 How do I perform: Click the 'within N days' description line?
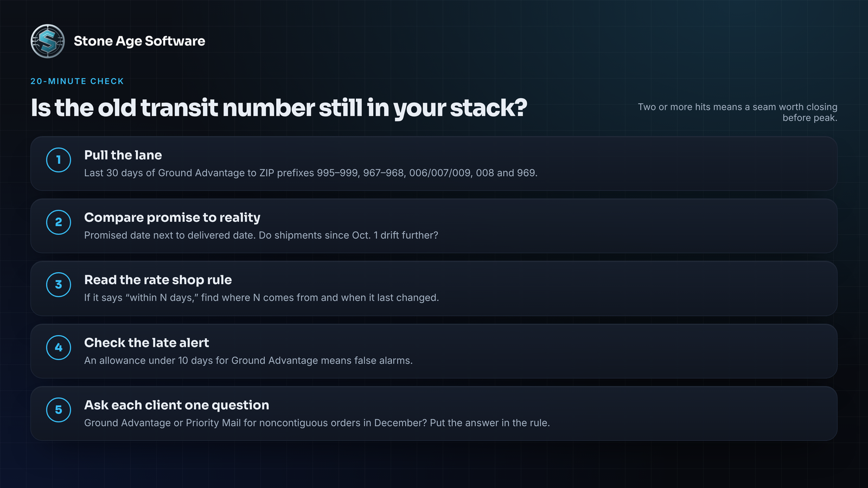(x=261, y=298)
